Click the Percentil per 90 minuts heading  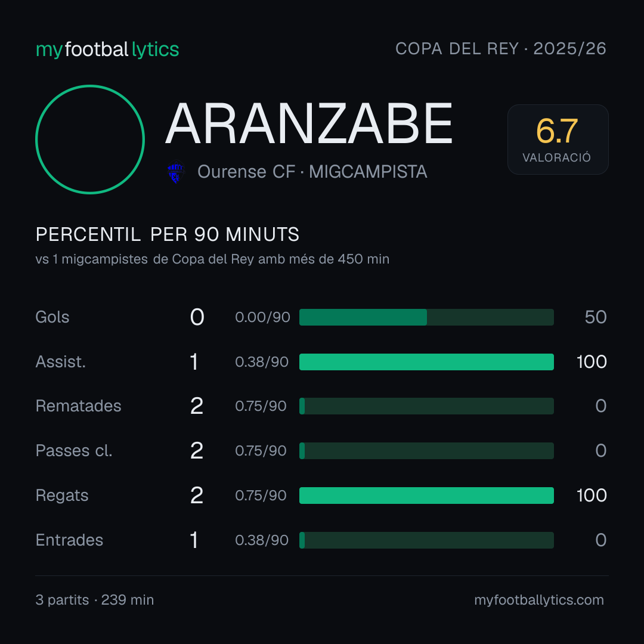168,234
